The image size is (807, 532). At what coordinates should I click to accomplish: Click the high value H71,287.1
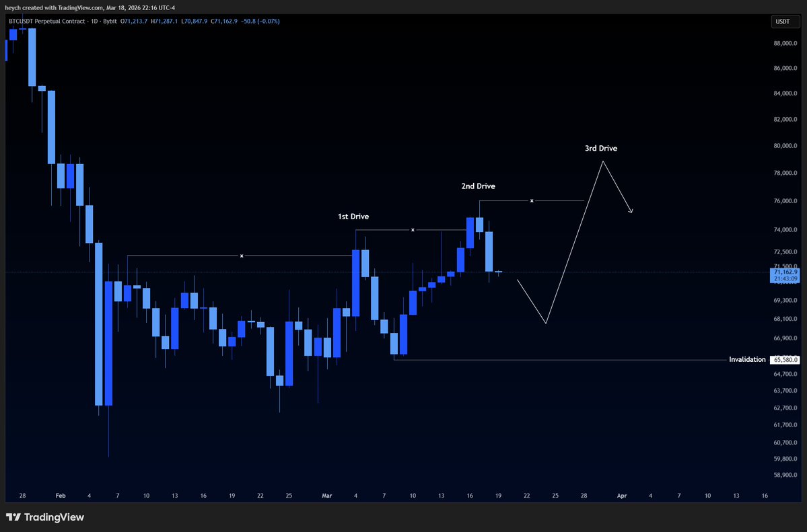164,21
